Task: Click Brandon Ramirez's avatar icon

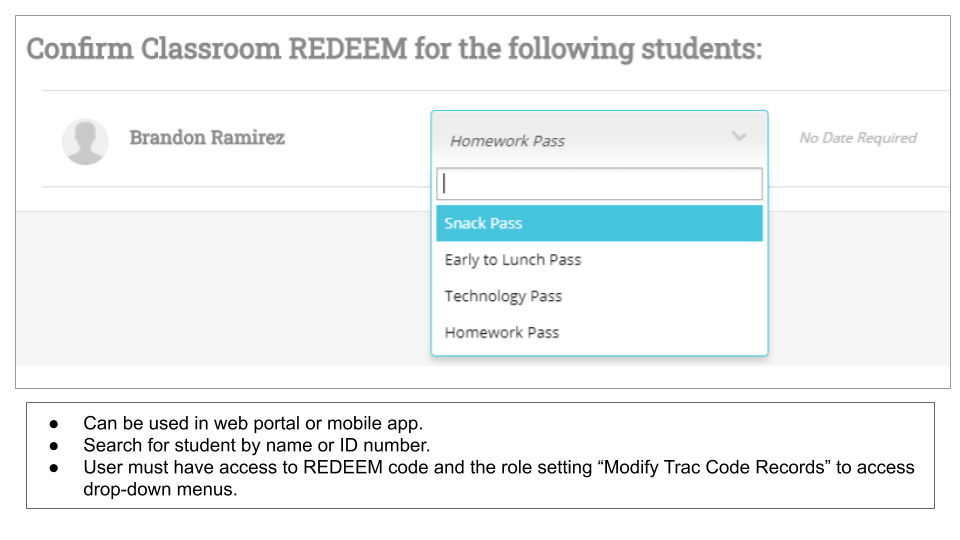Action: (x=85, y=141)
